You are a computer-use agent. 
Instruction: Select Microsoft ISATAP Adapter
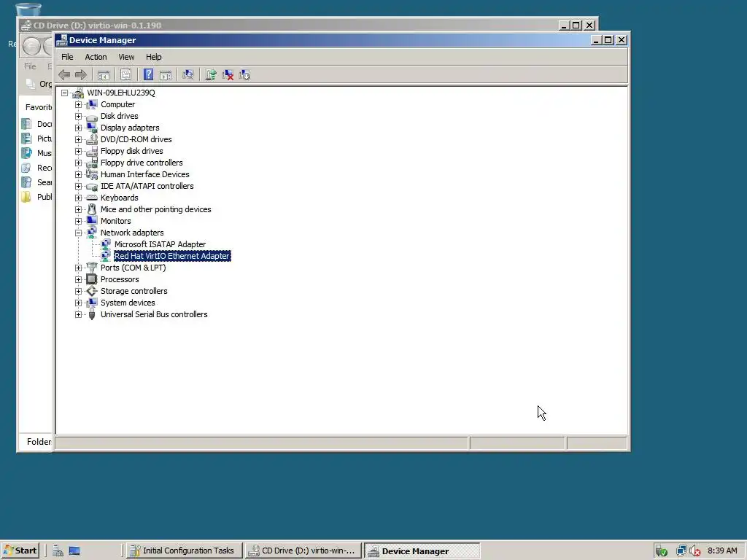coord(160,244)
